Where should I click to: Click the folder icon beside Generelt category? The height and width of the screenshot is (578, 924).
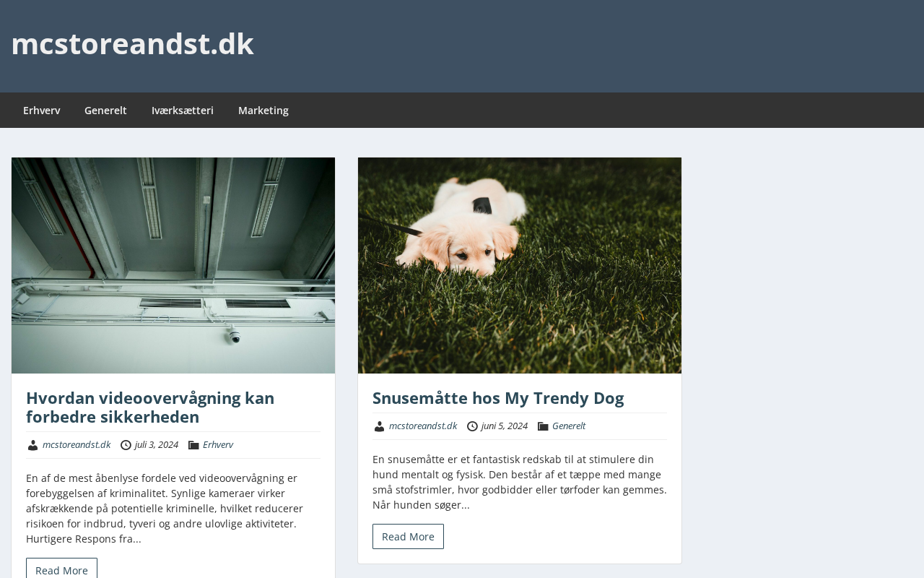[x=543, y=426]
